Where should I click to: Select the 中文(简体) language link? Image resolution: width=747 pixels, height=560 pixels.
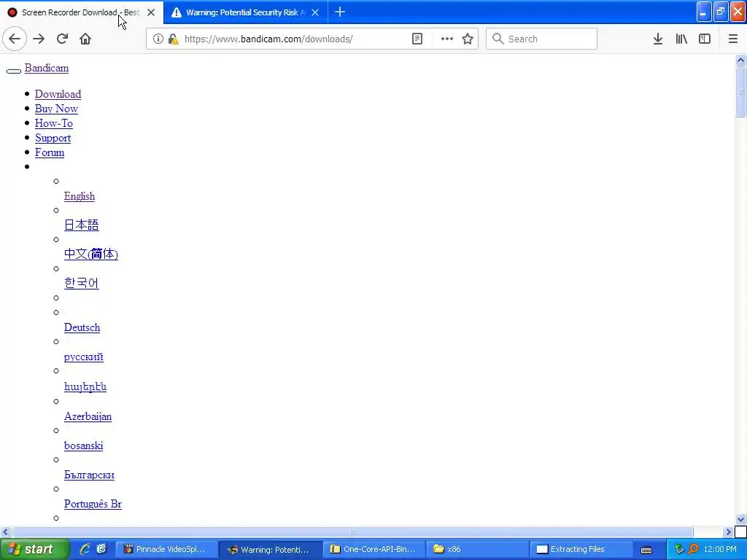coord(91,254)
